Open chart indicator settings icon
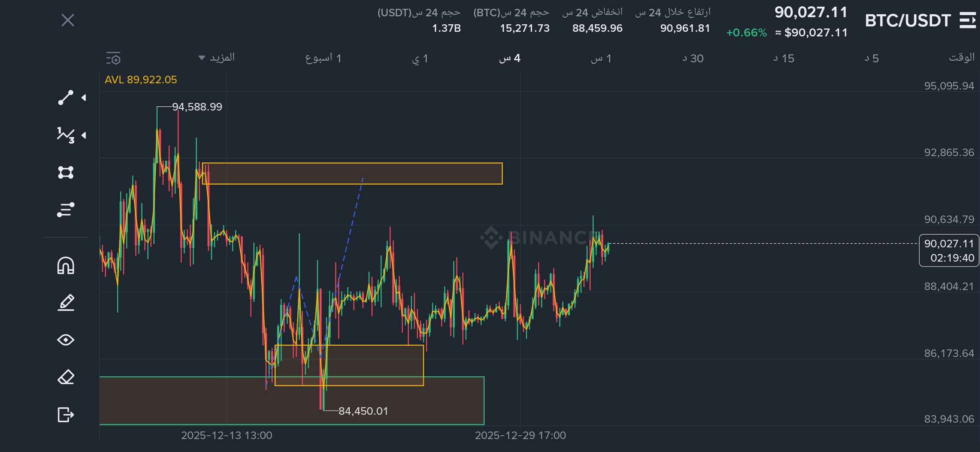 [x=113, y=59]
